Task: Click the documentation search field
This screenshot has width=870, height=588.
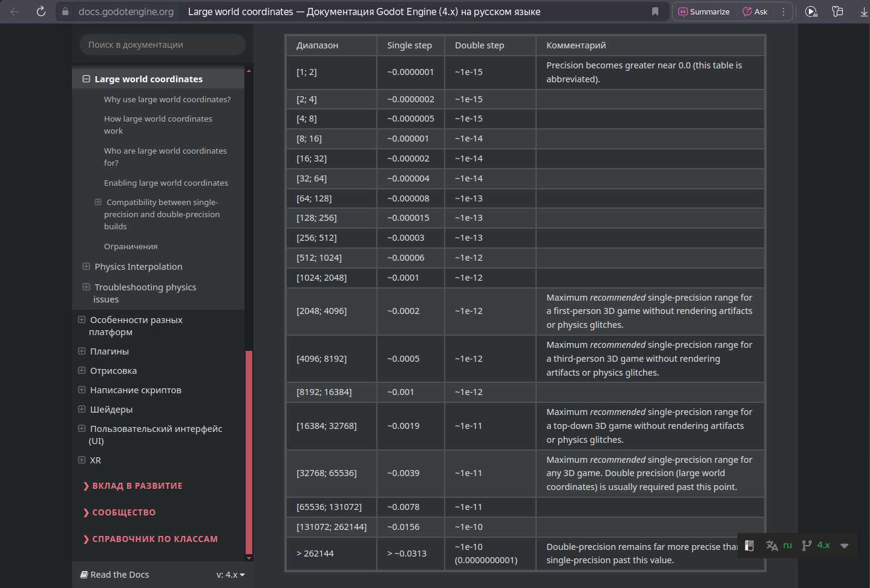Action: click(162, 45)
